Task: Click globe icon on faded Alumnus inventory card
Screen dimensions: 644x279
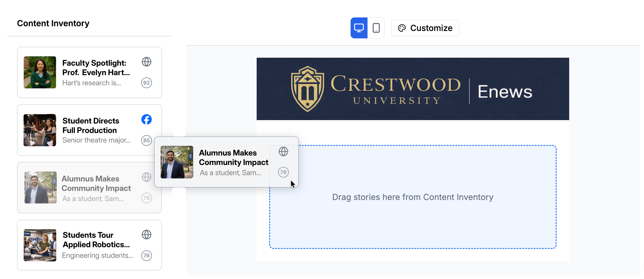Action: click(x=147, y=177)
